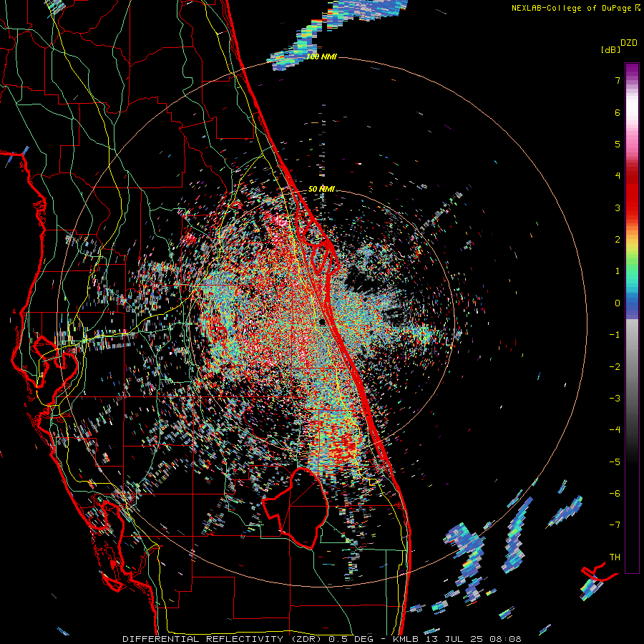
Task: Click the -1 value on color scale
Action: [615, 335]
